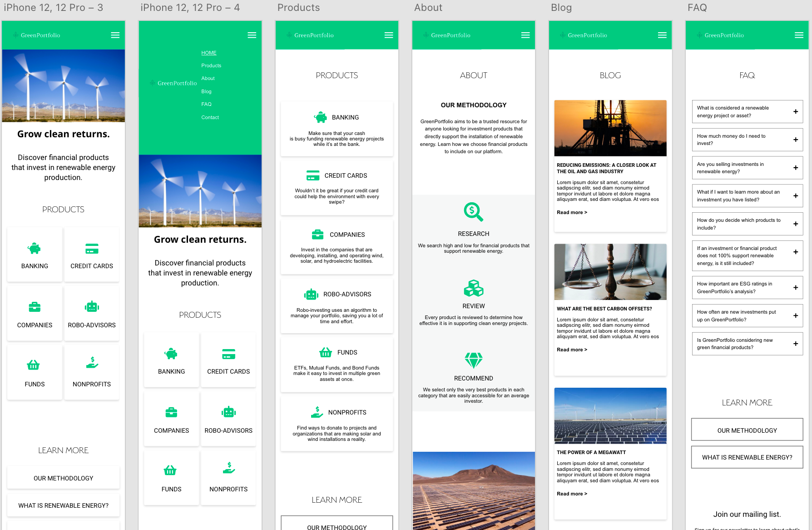Click robot icon in iPhone – 4 frame
The image size is (812, 530).
tap(228, 412)
